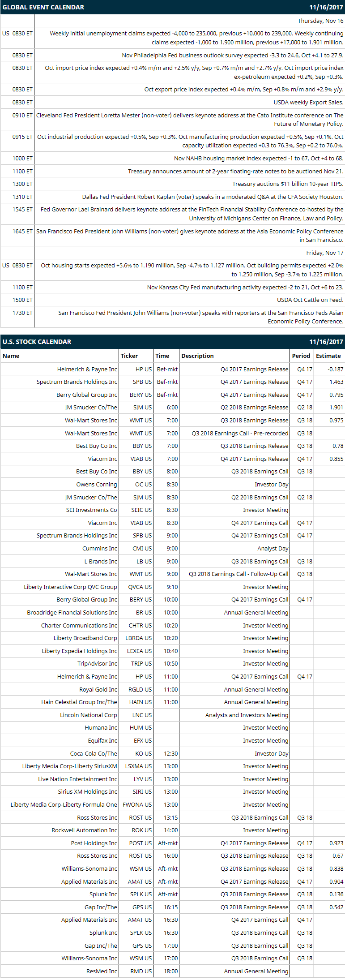Click the JM Smucker 6:00 earnings release name

tap(91, 407)
